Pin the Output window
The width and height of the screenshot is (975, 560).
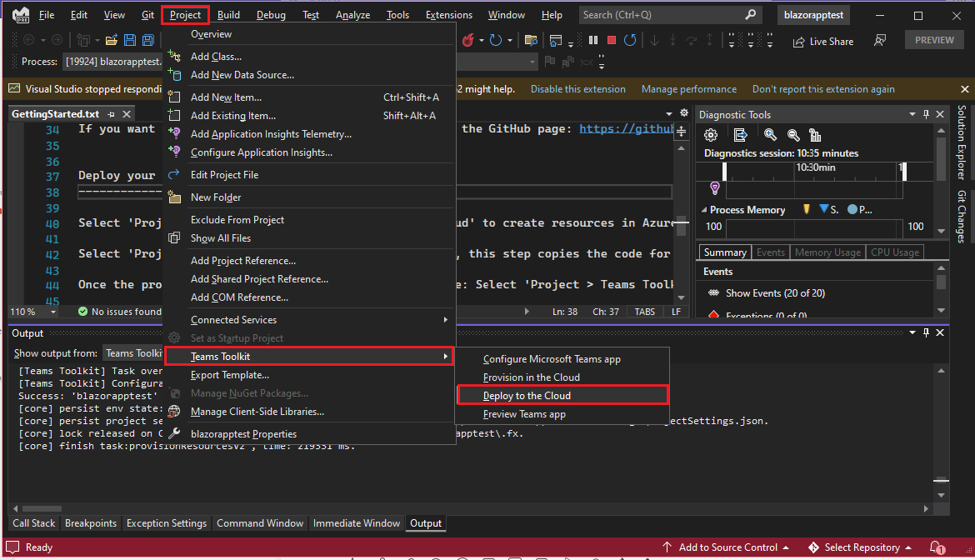(926, 332)
